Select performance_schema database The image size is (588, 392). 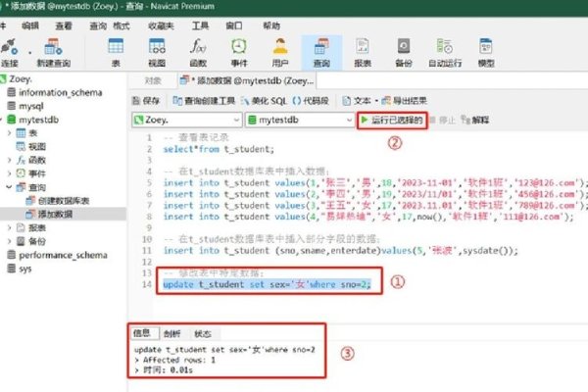(63, 255)
